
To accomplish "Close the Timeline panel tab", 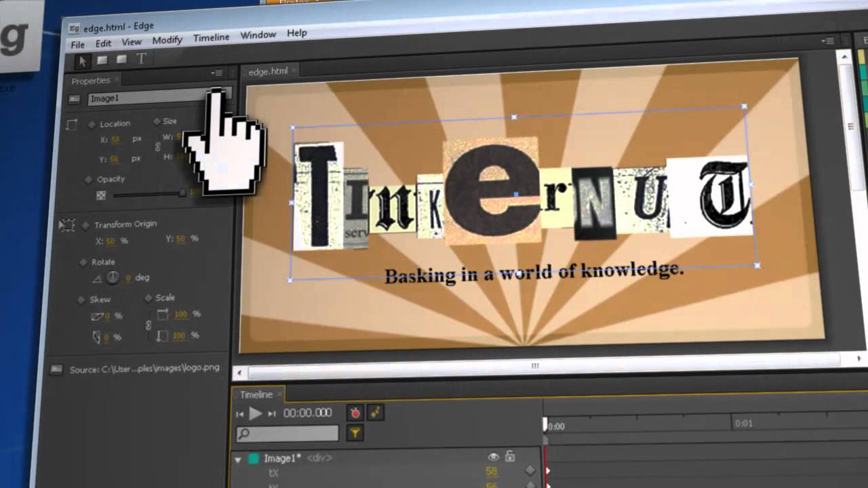I will [x=278, y=394].
